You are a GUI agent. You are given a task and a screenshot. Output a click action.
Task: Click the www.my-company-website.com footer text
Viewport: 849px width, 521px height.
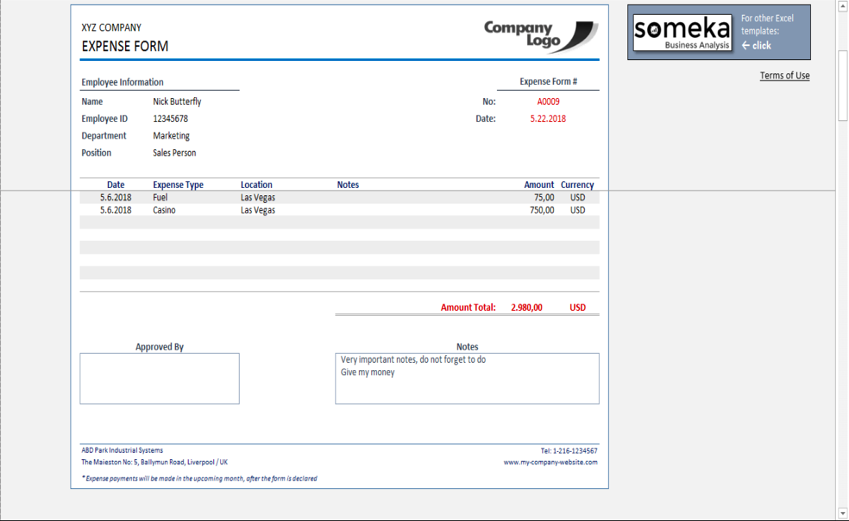[550, 462]
